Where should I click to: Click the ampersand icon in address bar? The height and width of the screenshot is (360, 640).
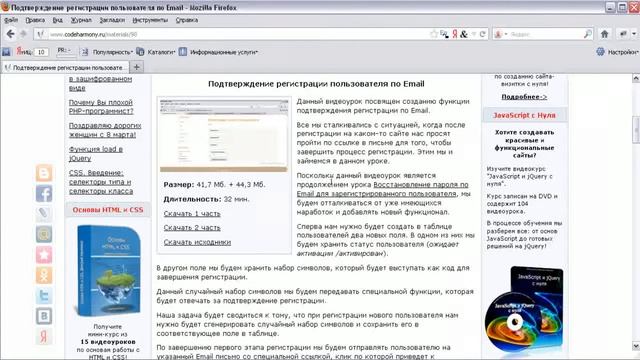(x=464, y=34)
